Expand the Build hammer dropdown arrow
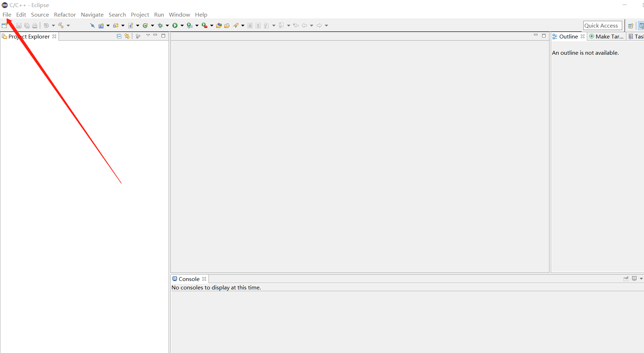This screenshot has height=353, width=644. [x=68, y=25]
